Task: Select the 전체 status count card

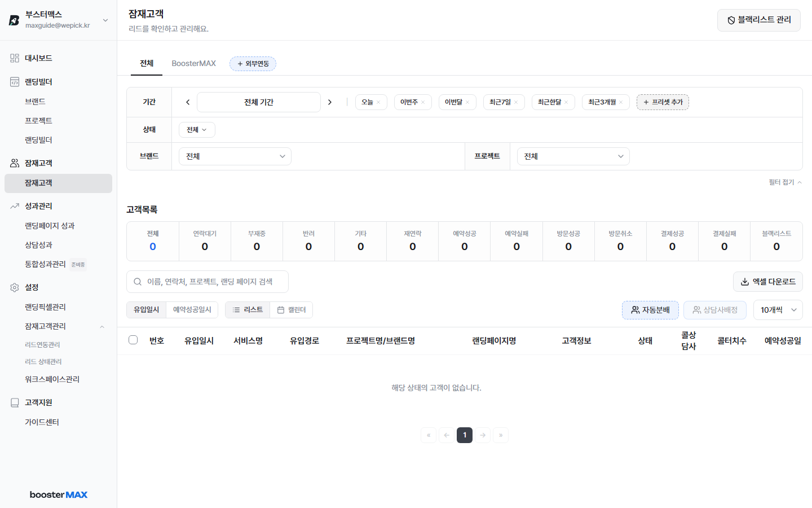Action: click(x=153, y=241)
